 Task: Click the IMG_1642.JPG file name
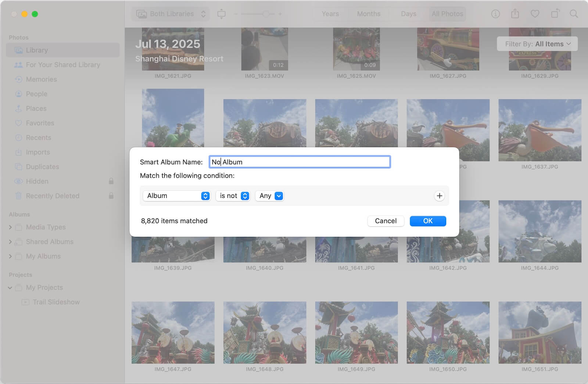(448, 268)
